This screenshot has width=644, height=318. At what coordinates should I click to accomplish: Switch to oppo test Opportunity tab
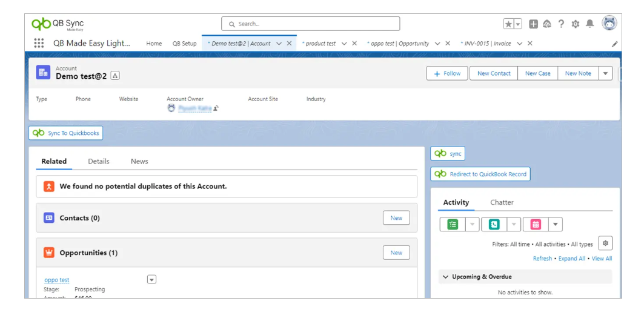[398, 44]
